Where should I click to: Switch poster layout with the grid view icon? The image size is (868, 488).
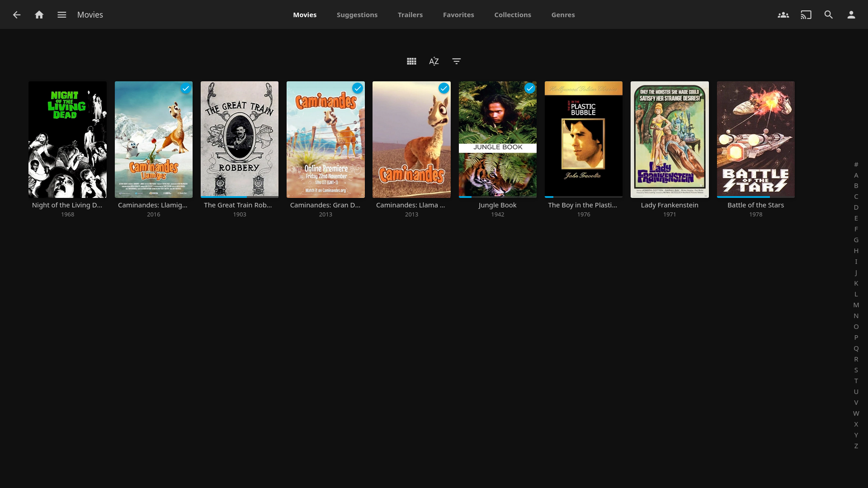(x=411, y=61)
